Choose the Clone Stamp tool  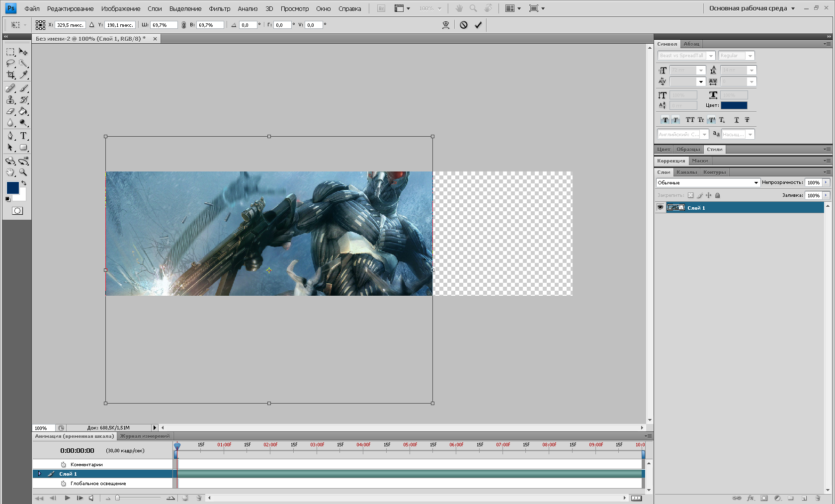click(10, 100)
